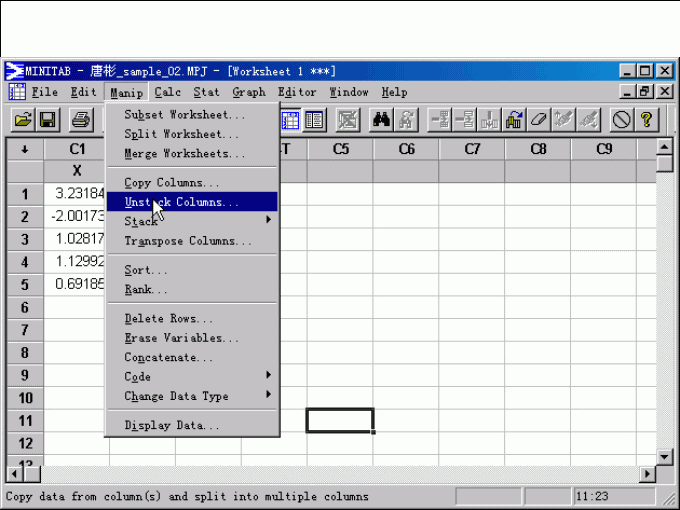Click the Help question mark icon

647,120
